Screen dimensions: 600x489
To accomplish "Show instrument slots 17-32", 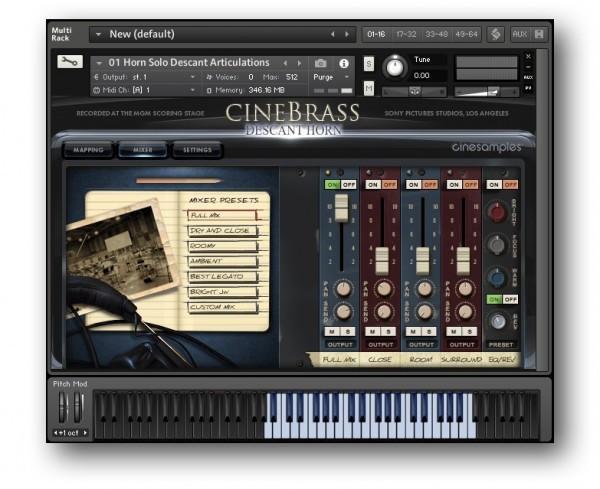I will (406, 34).
